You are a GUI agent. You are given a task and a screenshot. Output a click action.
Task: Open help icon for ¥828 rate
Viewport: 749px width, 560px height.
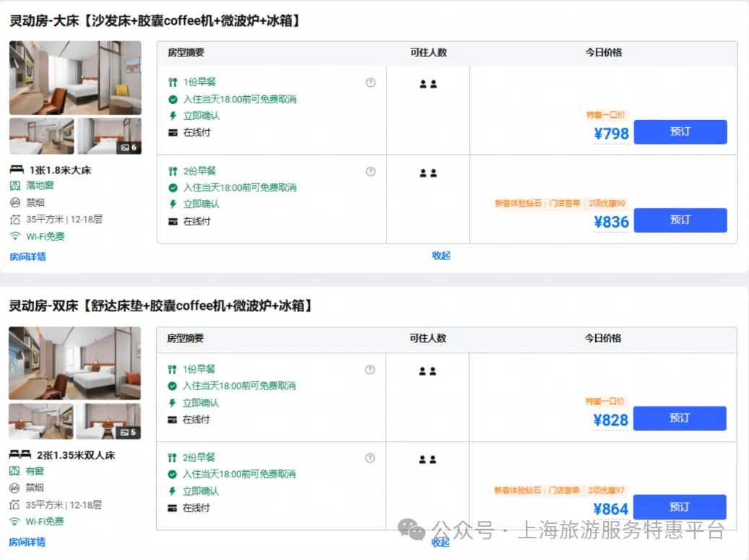[370, 370]
